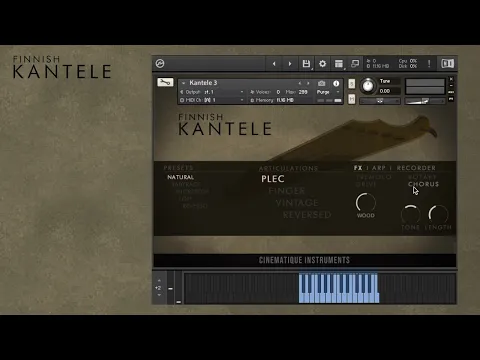Image resolution: width=480 pixels, height=360 pixels.
Task: Select the FINGER articulation
Action: (287, 191)
